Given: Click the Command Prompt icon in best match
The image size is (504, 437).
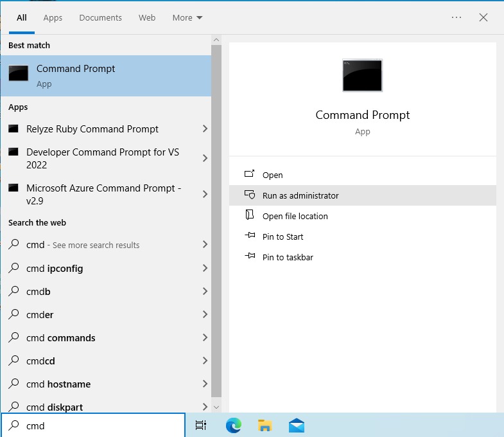Looking at the screenshot, I should (x=19, y=73).
